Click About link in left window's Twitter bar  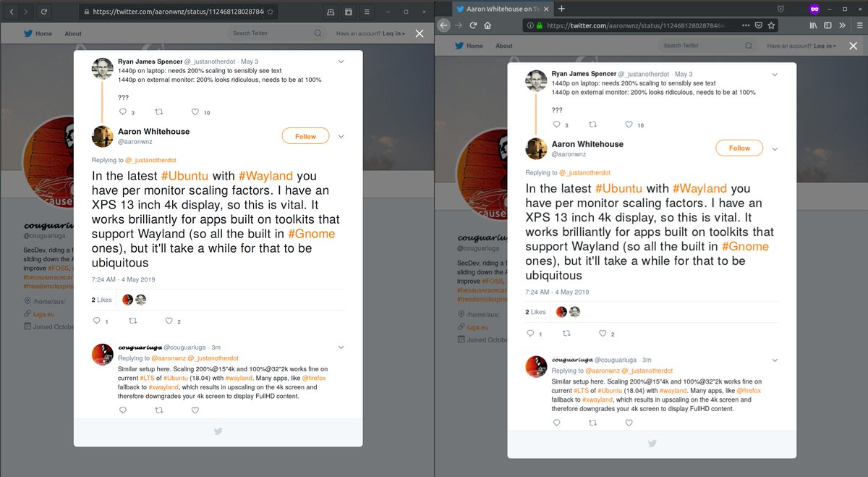pyautogui.click(x=73, y=33)
